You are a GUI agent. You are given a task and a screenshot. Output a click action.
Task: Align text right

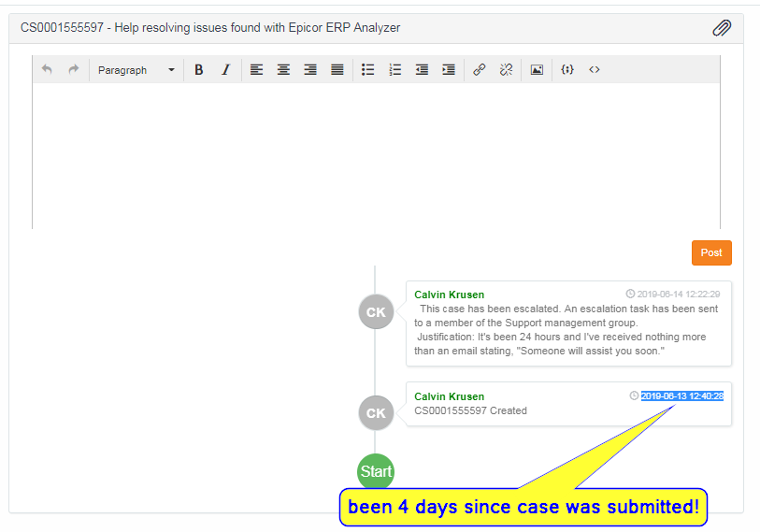(310, 70)
